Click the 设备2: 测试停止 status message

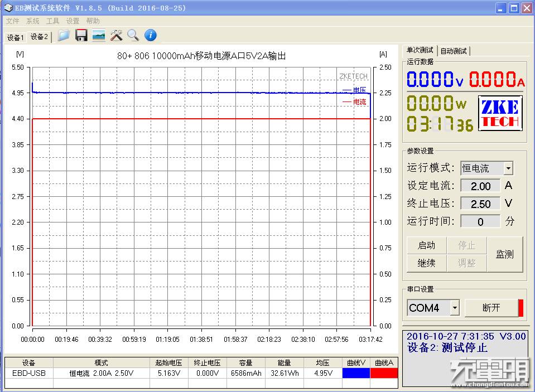(x=447, y=348)
